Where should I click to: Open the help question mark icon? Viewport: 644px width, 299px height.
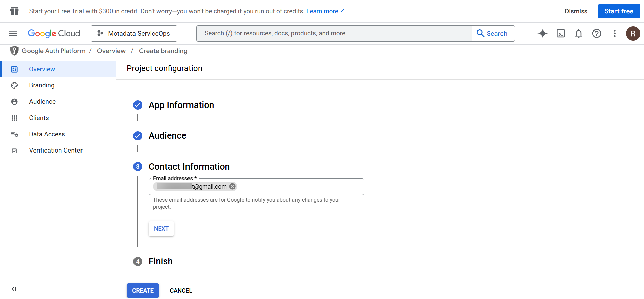coord(597,33)
